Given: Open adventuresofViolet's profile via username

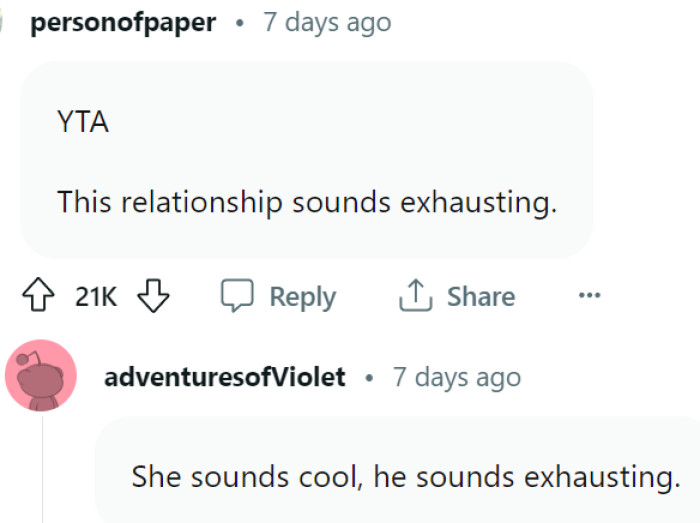Looking at the screenshot, I should point(224,377).
